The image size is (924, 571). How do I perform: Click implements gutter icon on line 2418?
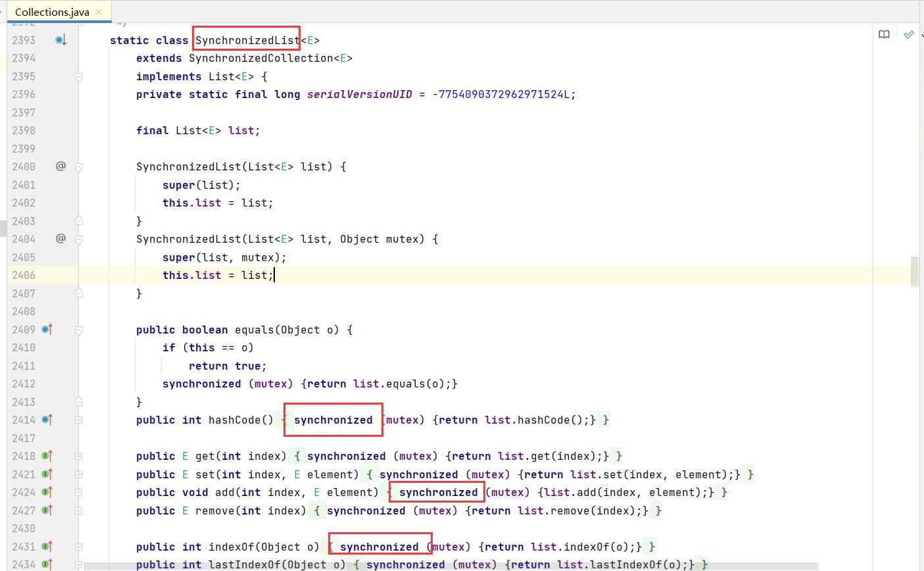[47, 456]
